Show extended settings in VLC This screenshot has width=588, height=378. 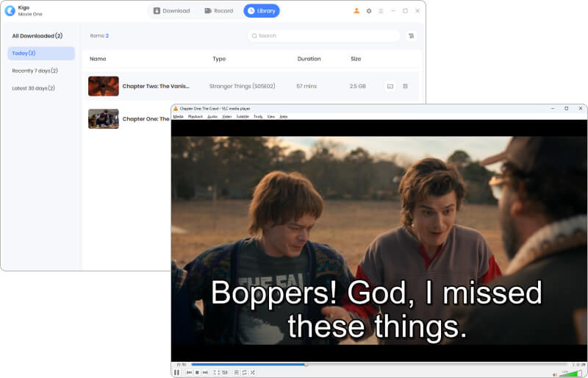coord(225,372)
